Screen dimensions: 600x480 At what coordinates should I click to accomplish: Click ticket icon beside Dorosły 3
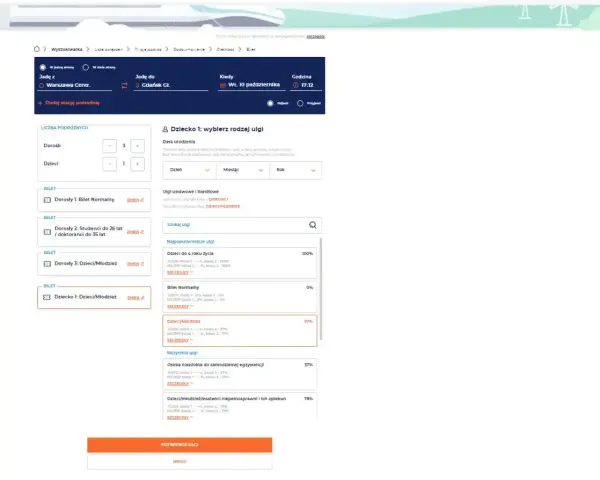[x=47, y=264]
